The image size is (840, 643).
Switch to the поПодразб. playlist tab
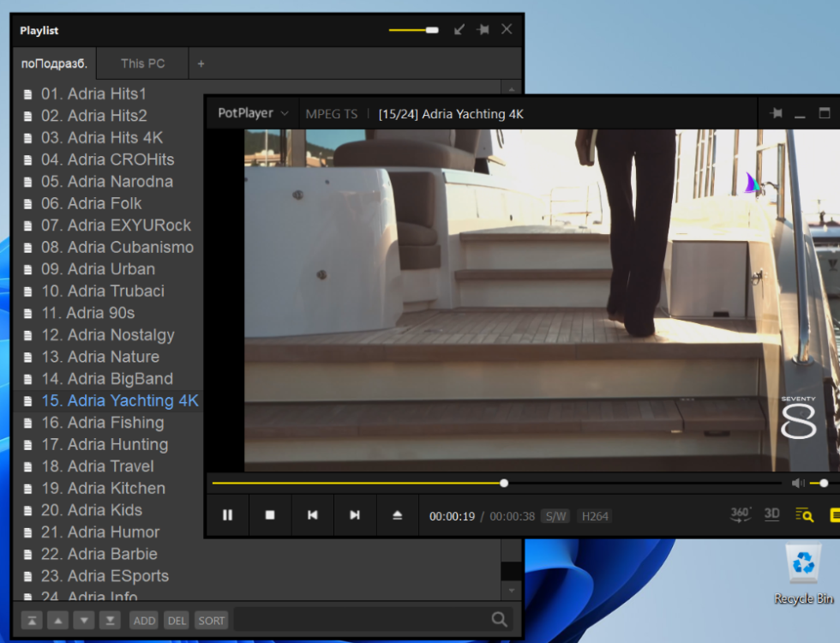click(54, 63)
